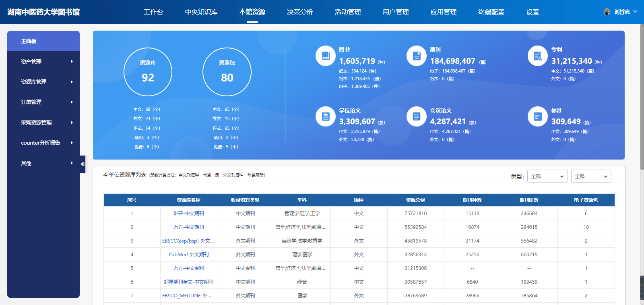This screenshot has width=644, height=305.
Task: Expand the counter分析报告 sidebar menu
Action: click(43, 143)
